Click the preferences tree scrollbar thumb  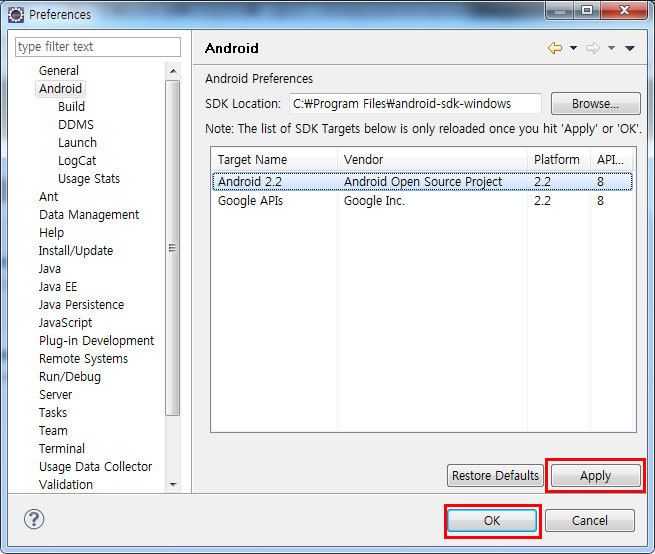point(173,248)
